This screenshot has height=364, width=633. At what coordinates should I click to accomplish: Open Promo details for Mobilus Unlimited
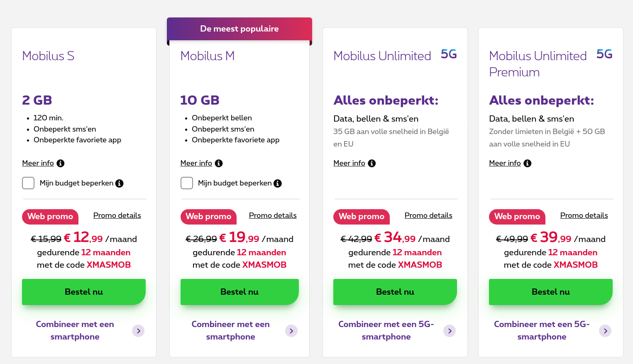(428, 215)
